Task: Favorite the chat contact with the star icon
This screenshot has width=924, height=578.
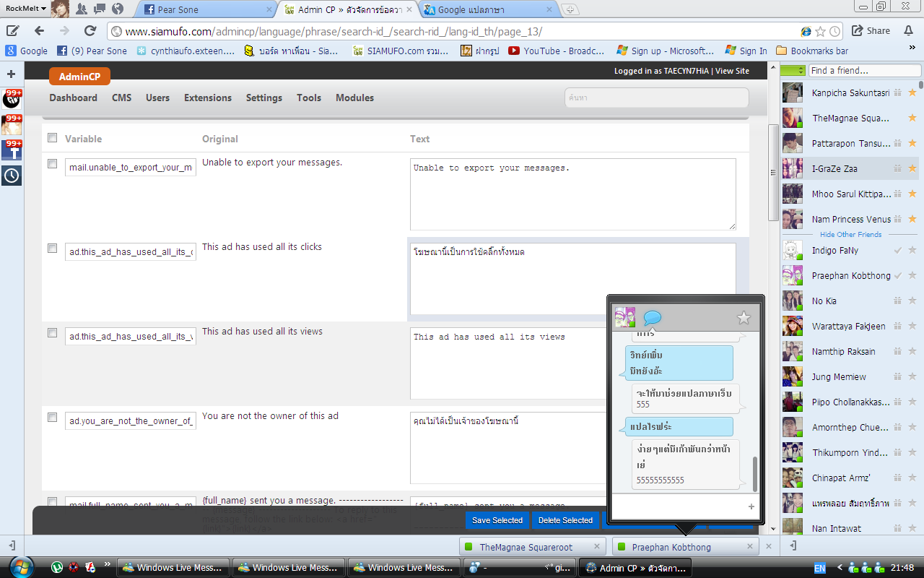Action: point(744,317)
